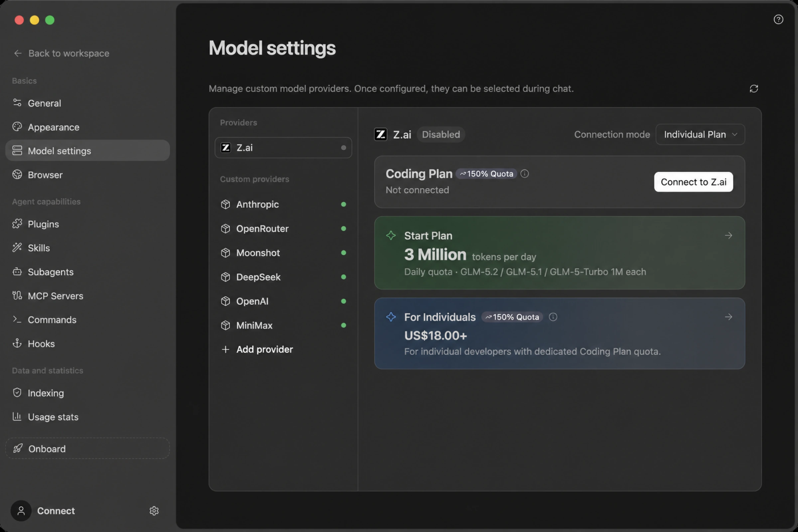798x532 pixels.
Task: View Usage stats
Action: [x=87, y=417]
